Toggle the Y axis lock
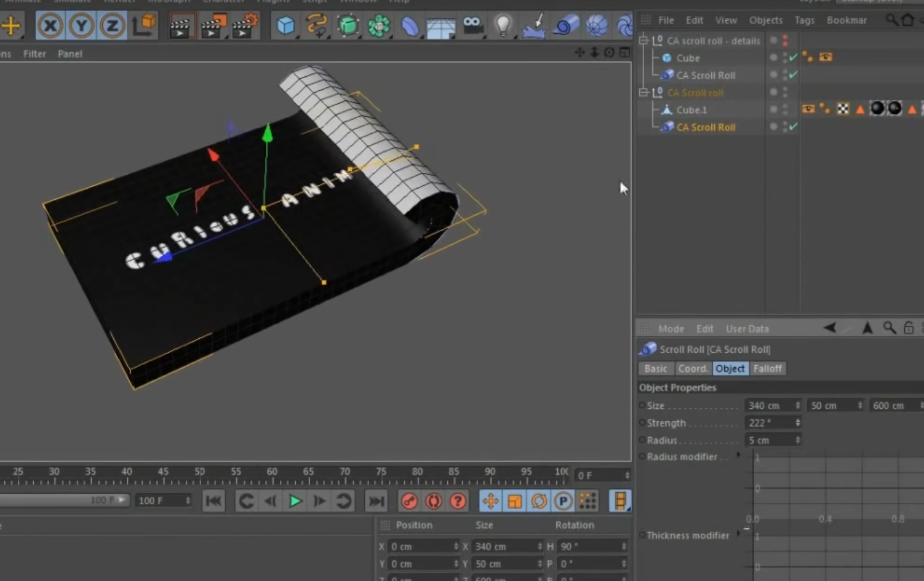Image resolution: width=924 pixels, height=581 pixels. tap(81, 26)
